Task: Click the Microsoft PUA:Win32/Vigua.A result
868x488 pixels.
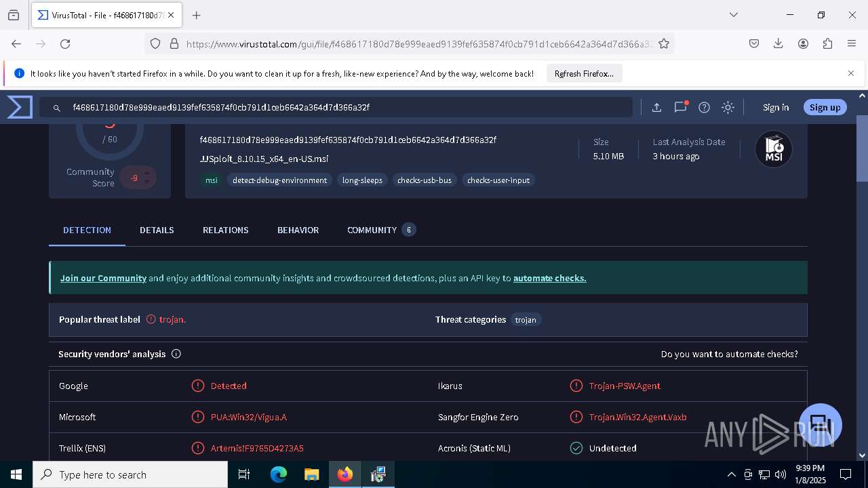Action: pyautogui.click(x=248, y=417)
